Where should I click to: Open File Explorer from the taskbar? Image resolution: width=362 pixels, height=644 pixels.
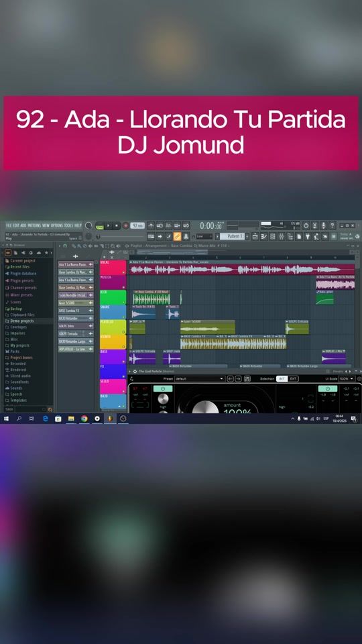click(71, 419)
